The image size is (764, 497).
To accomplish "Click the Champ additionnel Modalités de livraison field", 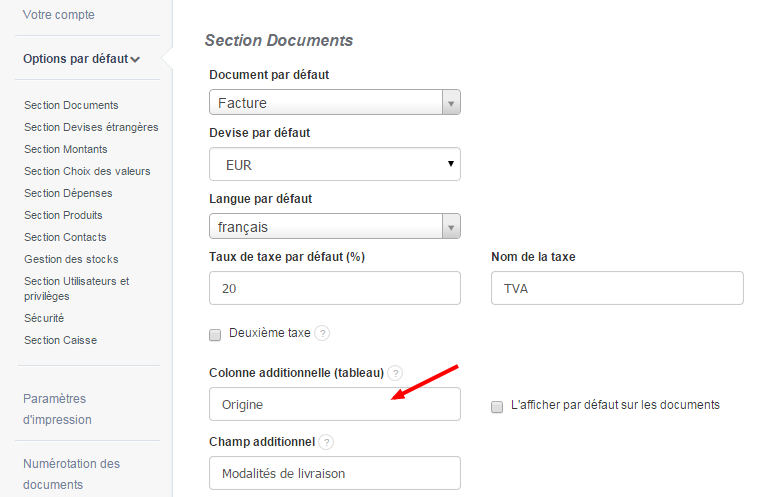I will tap(335, 473).
